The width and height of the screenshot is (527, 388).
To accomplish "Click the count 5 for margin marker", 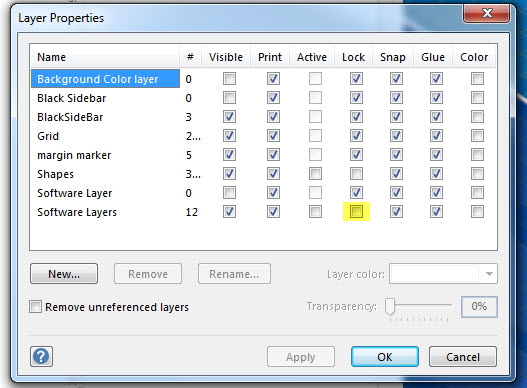I will [x=189, y=155].
